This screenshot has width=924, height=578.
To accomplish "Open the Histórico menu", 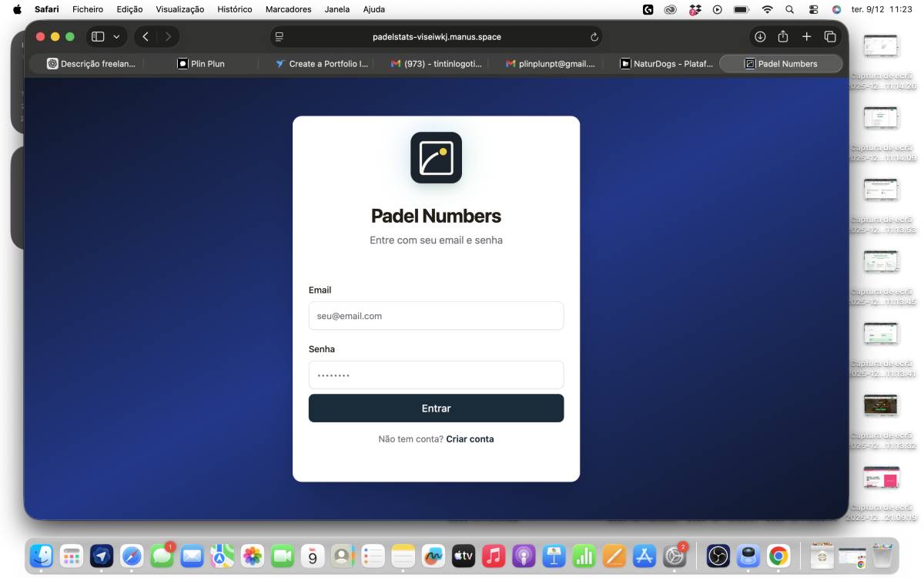I will click(x=235, y=9).
